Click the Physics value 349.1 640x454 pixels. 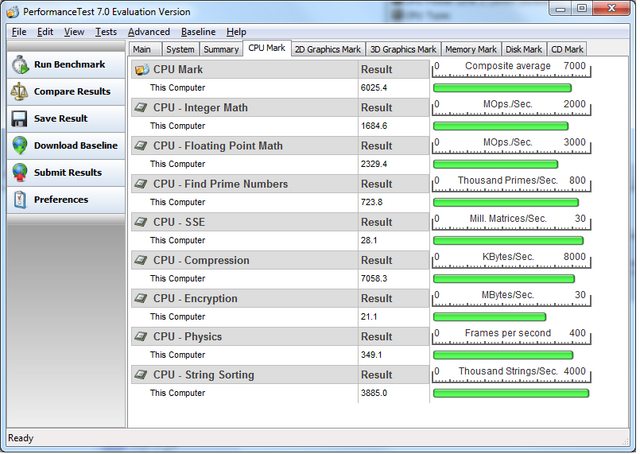click(371, 355)
